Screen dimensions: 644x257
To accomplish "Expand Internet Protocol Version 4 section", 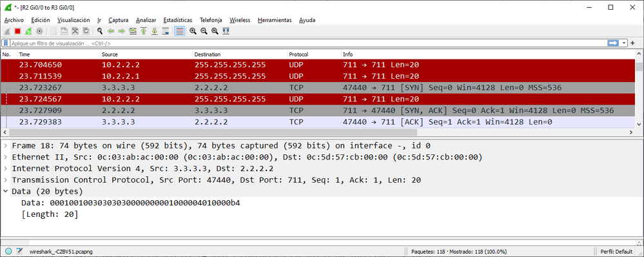I will (5, 169).
